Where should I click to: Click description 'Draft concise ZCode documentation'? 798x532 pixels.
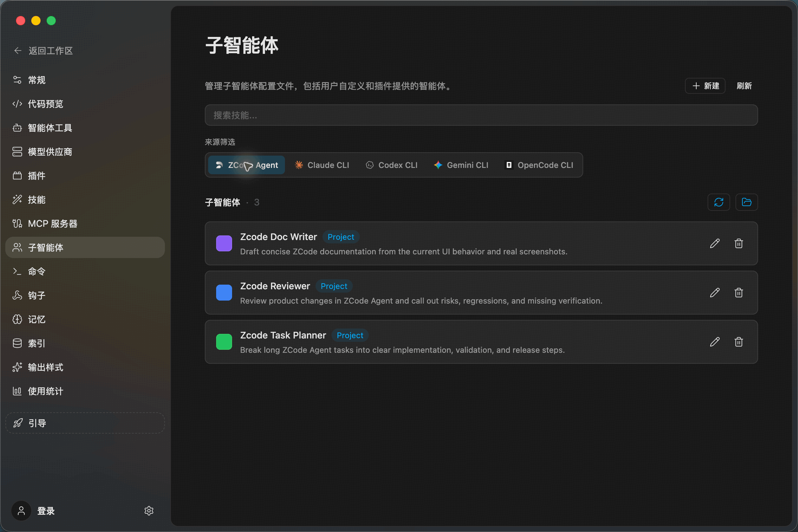click(x=404, y=252)
